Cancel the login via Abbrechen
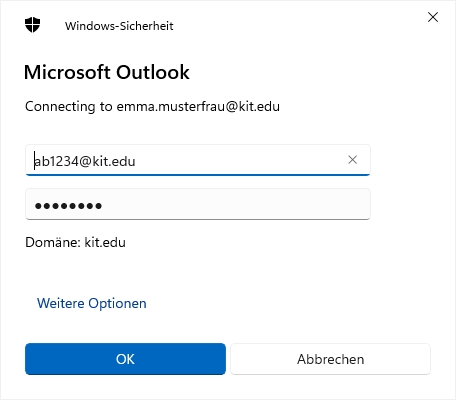The image size is (456, 400). click(330, 359)
